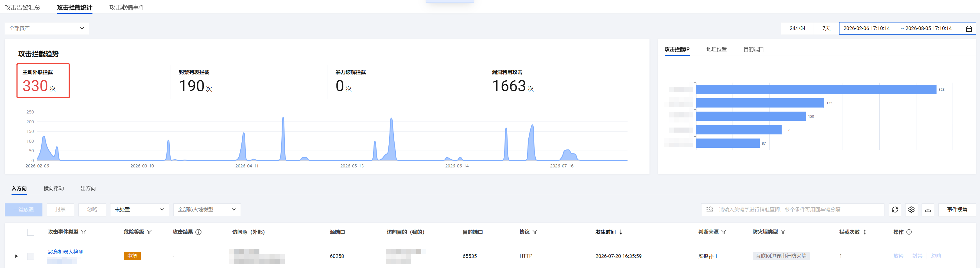
Task: Click 忽略 in the row actions
Action: [936, 256]
